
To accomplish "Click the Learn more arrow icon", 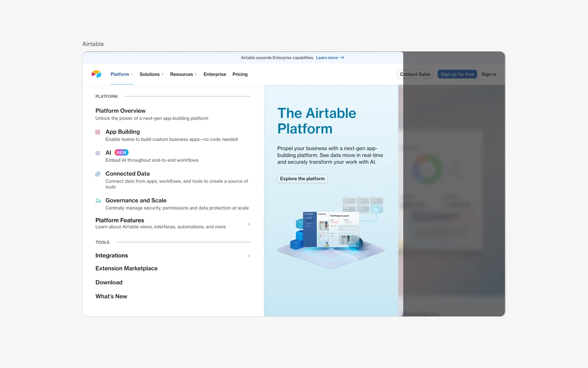I will 341,58.
